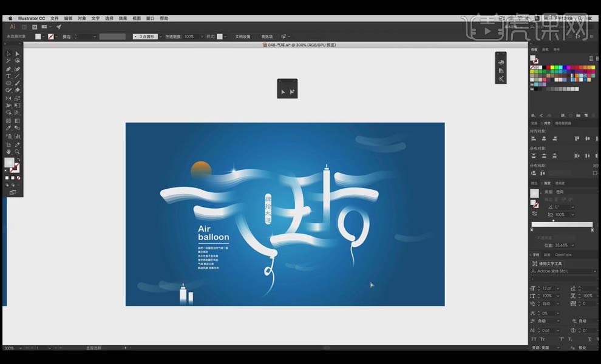
Task: Switch to the OpenType tab
Action: [563, 255]
